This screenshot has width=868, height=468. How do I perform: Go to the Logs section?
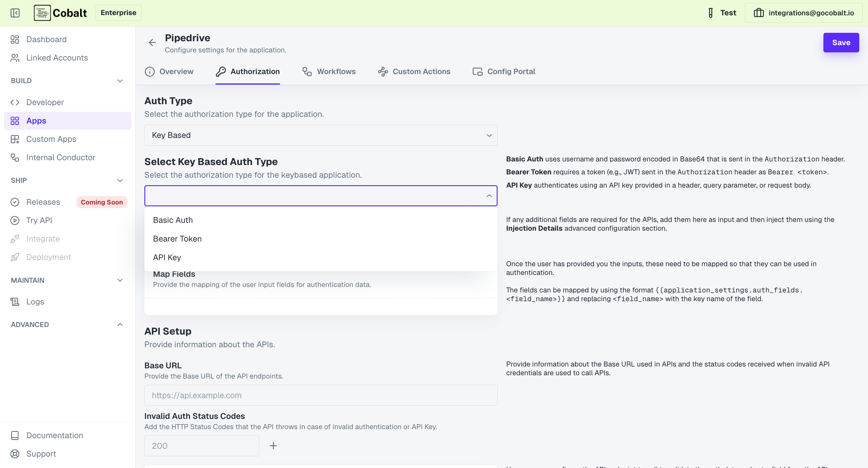pyautogui.click(x=35, y=302)
